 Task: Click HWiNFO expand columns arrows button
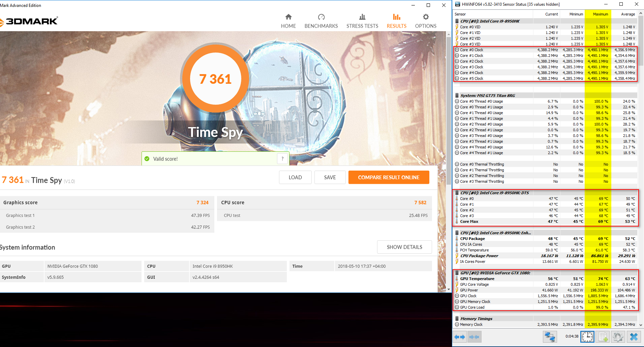[459, 337]
